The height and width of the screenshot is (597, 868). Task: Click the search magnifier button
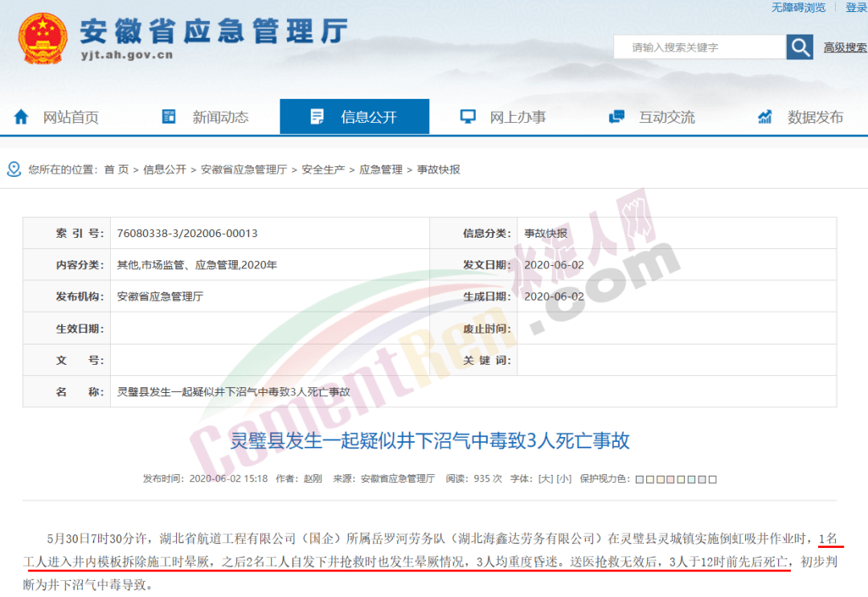tap(800, 47)
